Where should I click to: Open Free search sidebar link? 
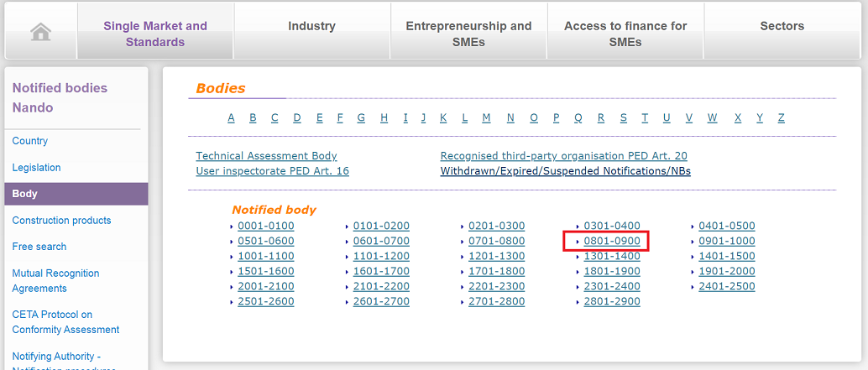click(39, 247)
